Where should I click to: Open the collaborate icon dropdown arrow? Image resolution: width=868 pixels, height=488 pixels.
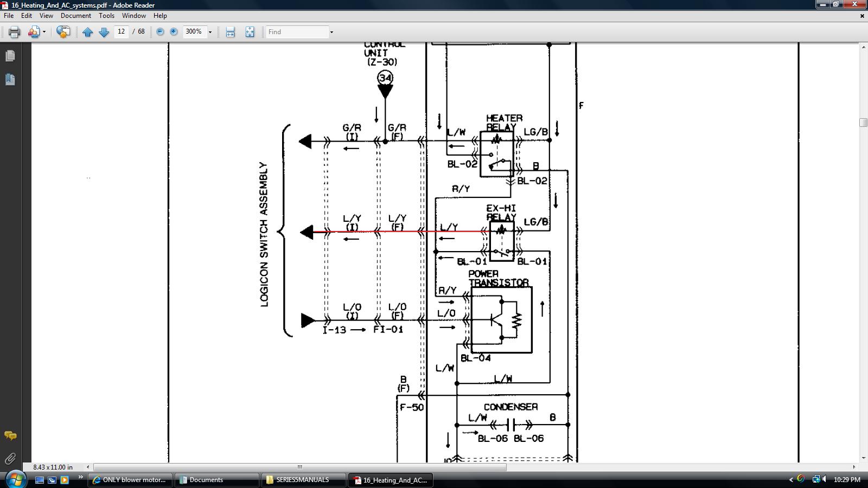pyautogui.click(x=44, y=32)
